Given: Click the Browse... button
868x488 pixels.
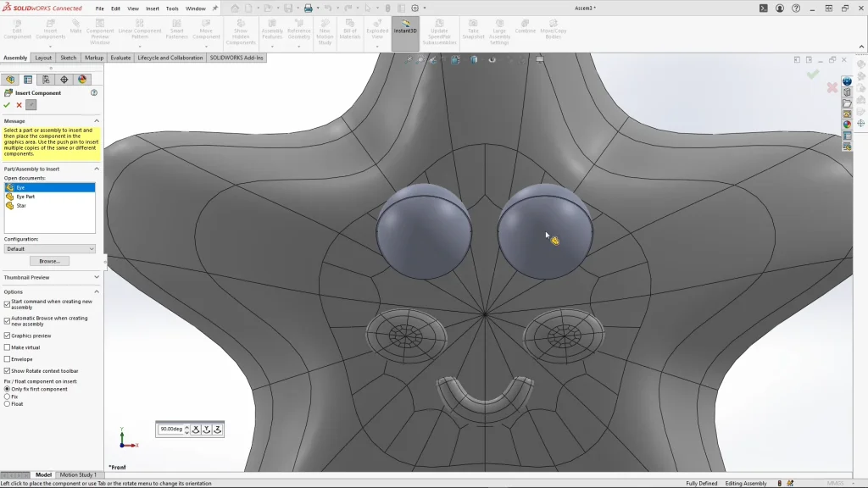Looking at the screenshot, I should coord(49,261).
